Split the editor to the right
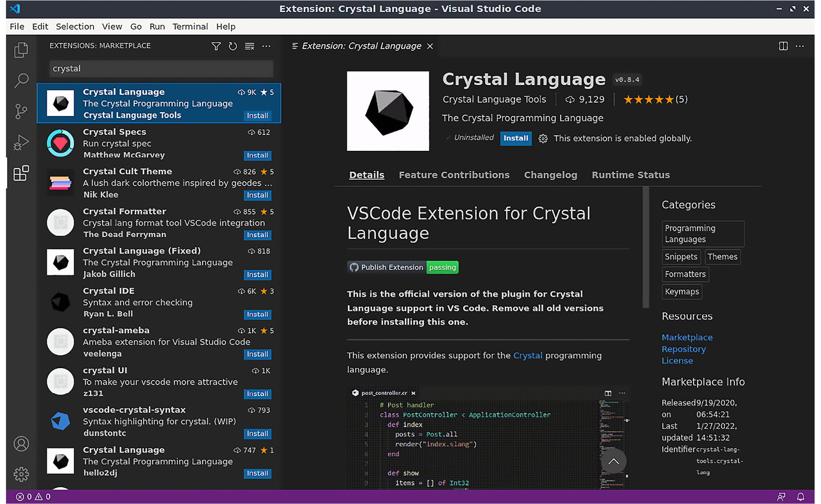 pyautogui.click(x=783, y=46)
